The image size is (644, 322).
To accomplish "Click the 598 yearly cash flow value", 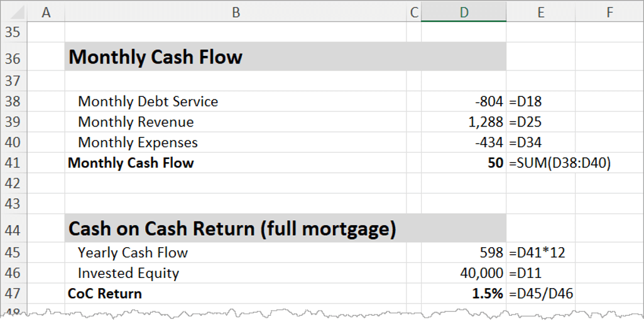I will [491, 253].
